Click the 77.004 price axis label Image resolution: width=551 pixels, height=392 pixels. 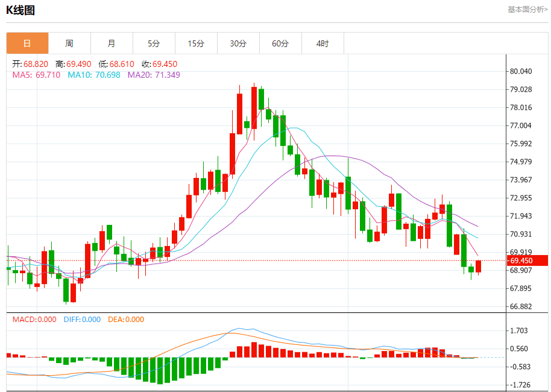pyautogui.click(x=521, y=125)
